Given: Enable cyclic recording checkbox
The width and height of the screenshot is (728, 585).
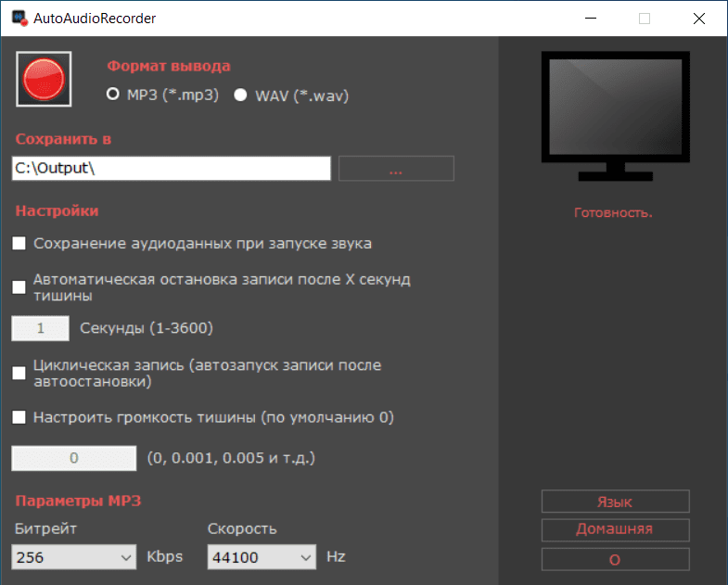Looking at the screenshot, I should [19, 373].
